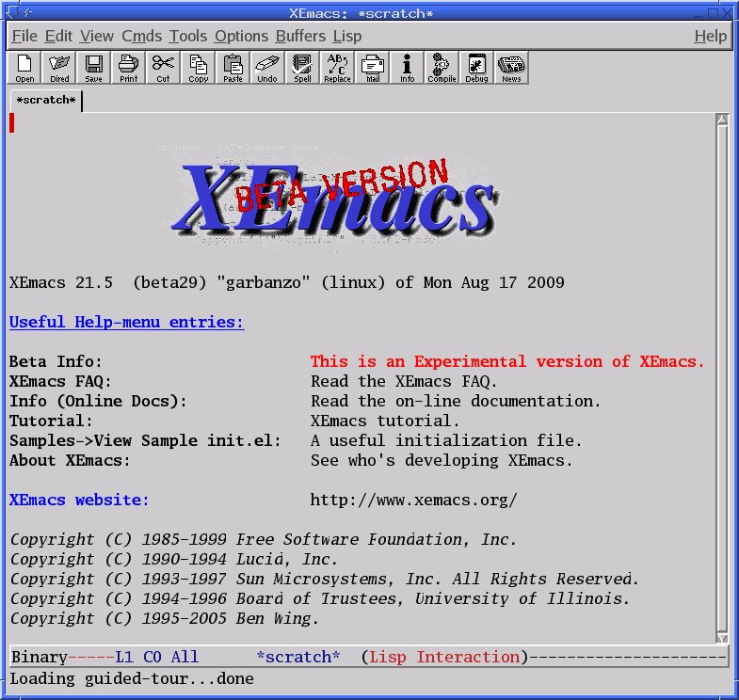
Task: Click the C0 column indicator in modeline
Action: [153, 657]
